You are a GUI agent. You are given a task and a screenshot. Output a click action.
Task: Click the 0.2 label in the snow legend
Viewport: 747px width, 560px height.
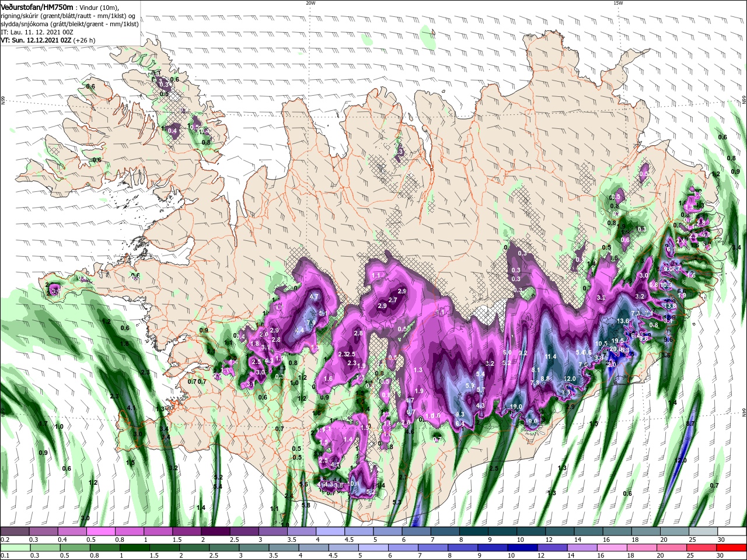tap(5, 540)
